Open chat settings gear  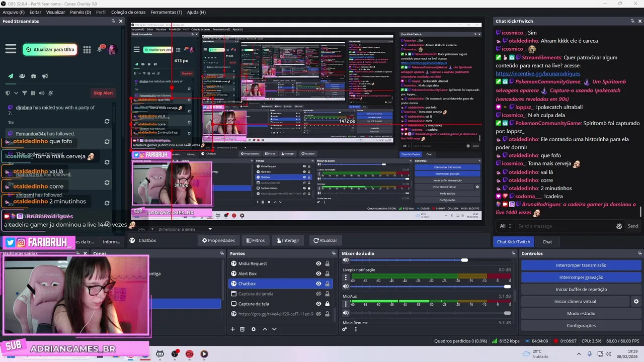click(619, 226)
